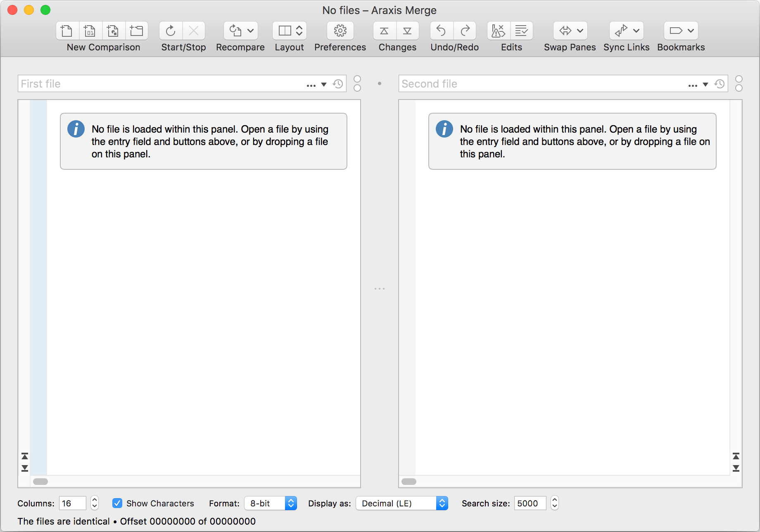Enable the Show Characters checkbox
Image resolution: width=760 pixels, height=532 pixels.
pos(117,503)
